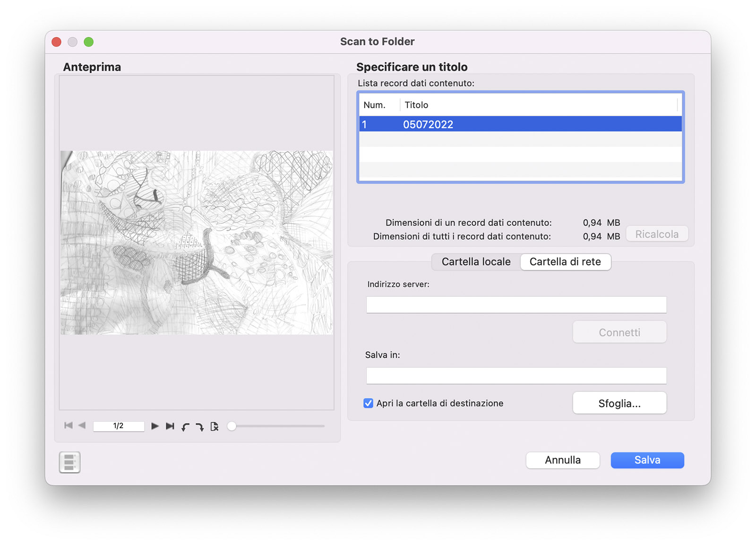Screen dimensions: 756x545
Task: Click Annulla to cancel
Action: (562, 460)
